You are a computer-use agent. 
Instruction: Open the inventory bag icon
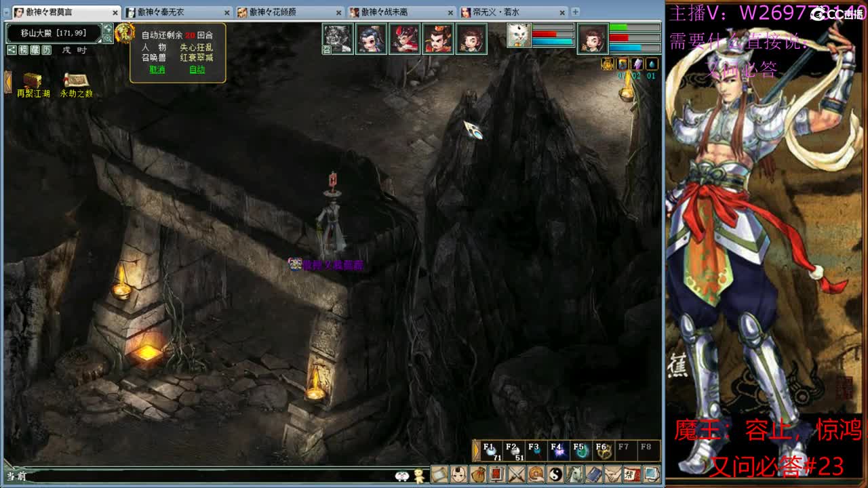(x=477, y=474)
